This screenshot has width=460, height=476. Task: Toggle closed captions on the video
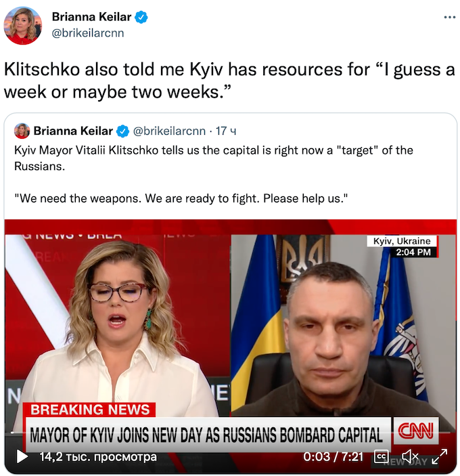(x=381, y=456)
